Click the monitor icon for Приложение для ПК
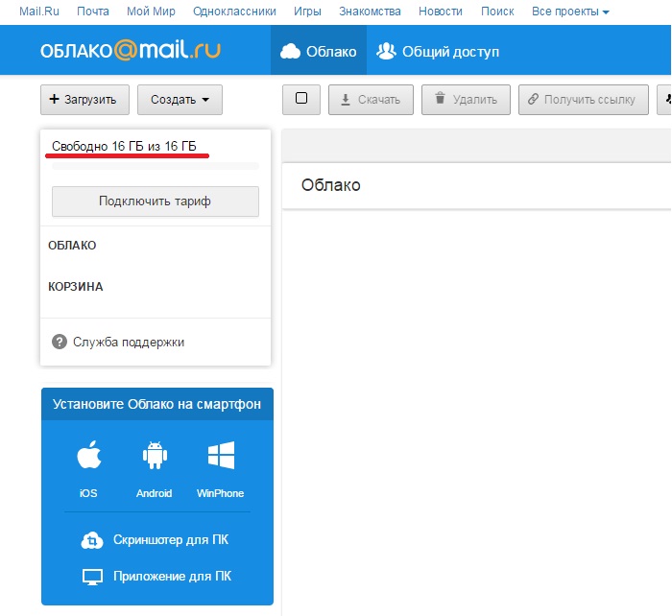 coord(92,577)
